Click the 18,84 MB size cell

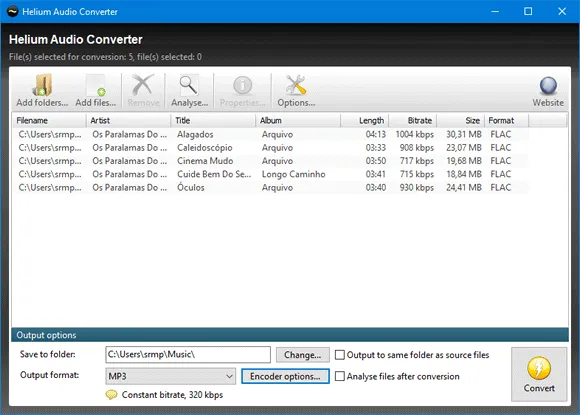[463, 174]
